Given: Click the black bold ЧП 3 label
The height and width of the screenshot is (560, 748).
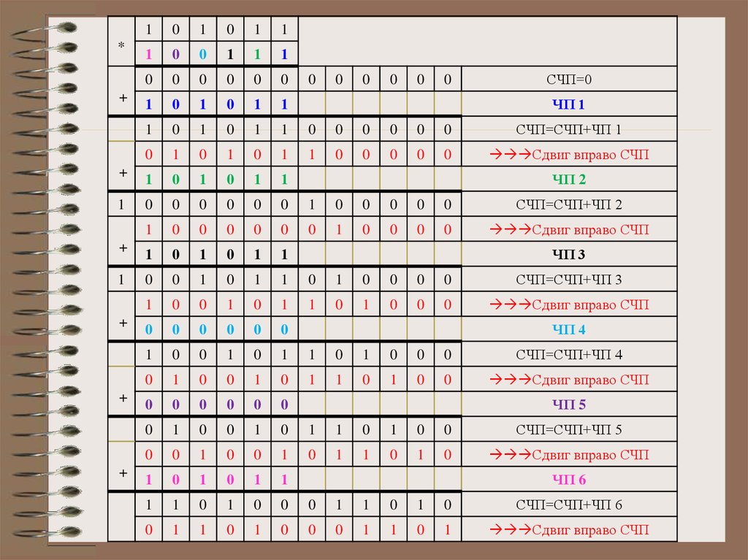Looking at the screenshot, I should [568, 255].
